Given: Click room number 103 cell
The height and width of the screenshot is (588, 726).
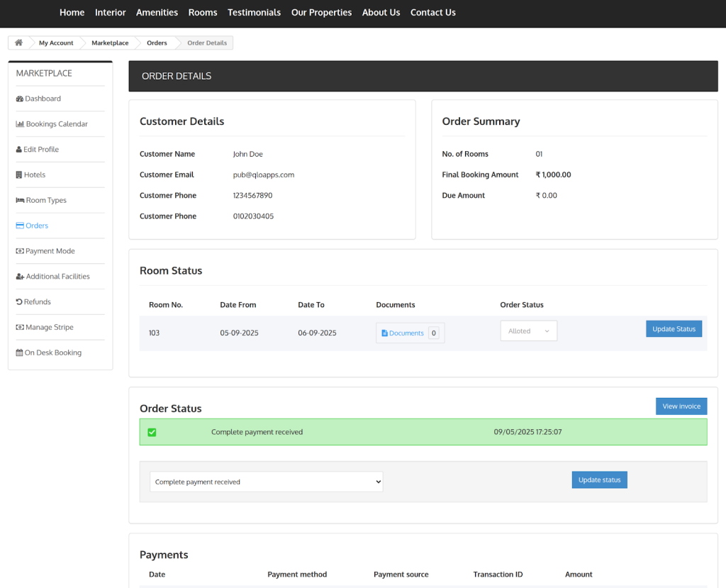Looking at the screenshot, I should coord(154,333).
